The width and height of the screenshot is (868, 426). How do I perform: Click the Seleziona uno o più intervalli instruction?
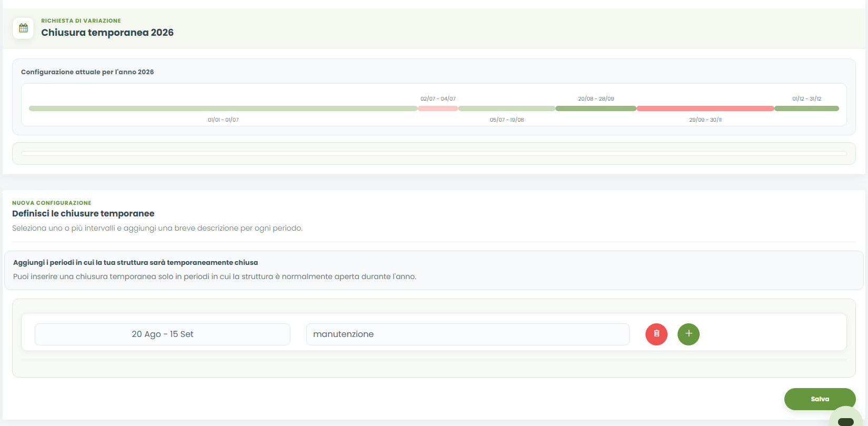(x=157, y=228)
